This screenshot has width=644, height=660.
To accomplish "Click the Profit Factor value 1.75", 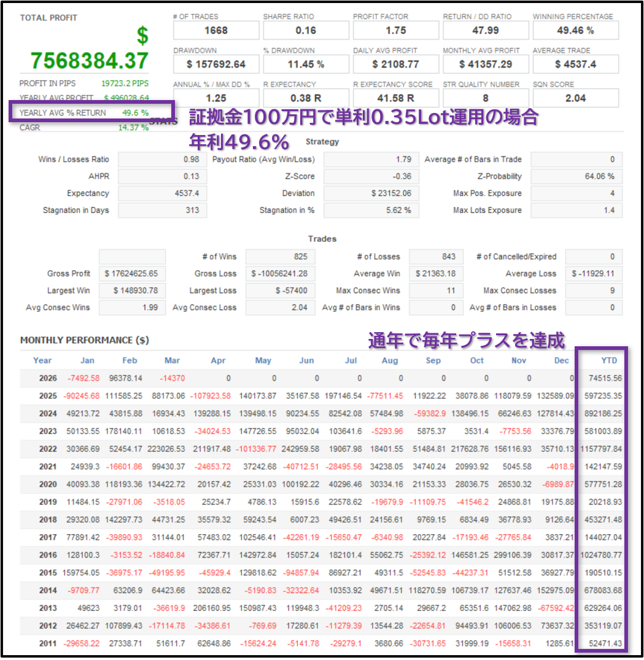I will pos(395,31).
